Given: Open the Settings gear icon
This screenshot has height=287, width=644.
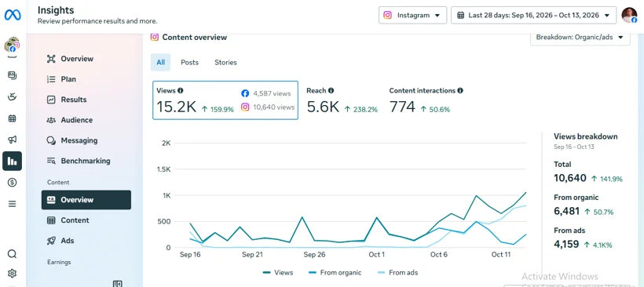Looking at the screenshot, I should 12,273.
